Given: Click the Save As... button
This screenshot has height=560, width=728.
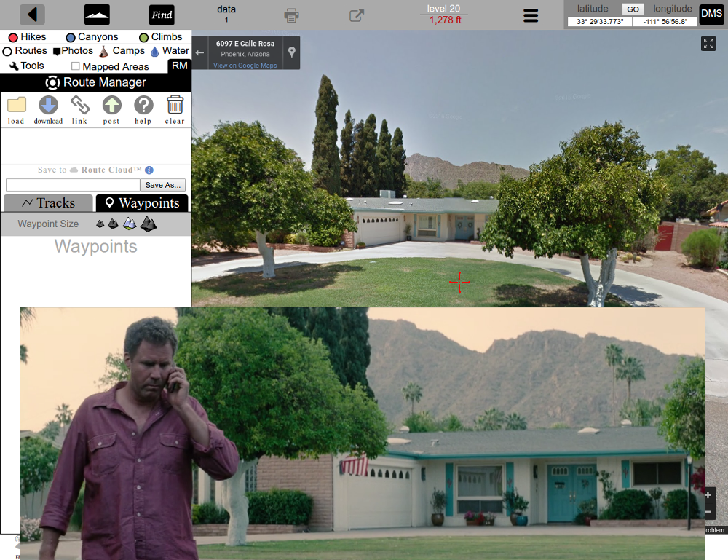Looking at the screenshot, I should (165, 185).
